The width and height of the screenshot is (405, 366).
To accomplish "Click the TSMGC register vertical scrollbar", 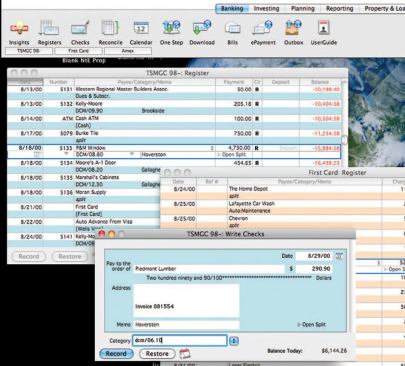I will [344, 140].
